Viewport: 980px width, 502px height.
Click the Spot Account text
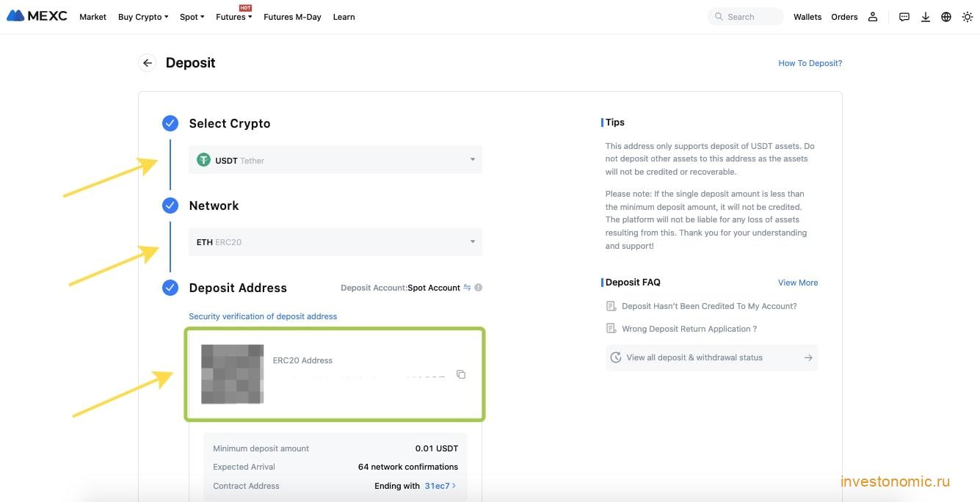(434, 288)
